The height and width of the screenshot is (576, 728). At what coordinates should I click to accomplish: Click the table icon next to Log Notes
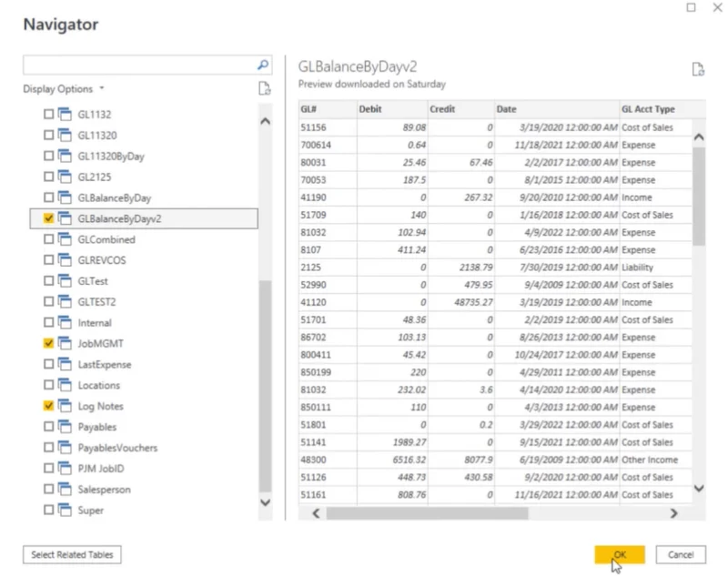(x=65, y=406)
